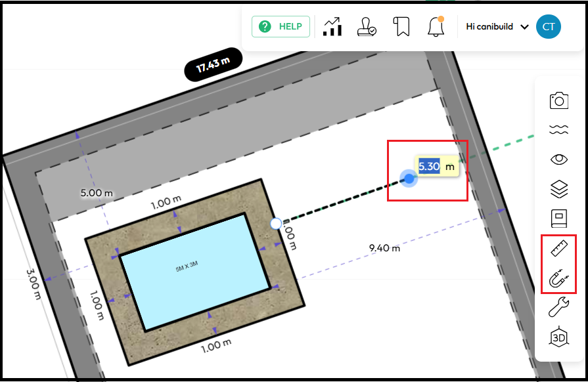Expand the Hi canibuild account dropdown
The image size is (588, 382).
tap(497, 27)
